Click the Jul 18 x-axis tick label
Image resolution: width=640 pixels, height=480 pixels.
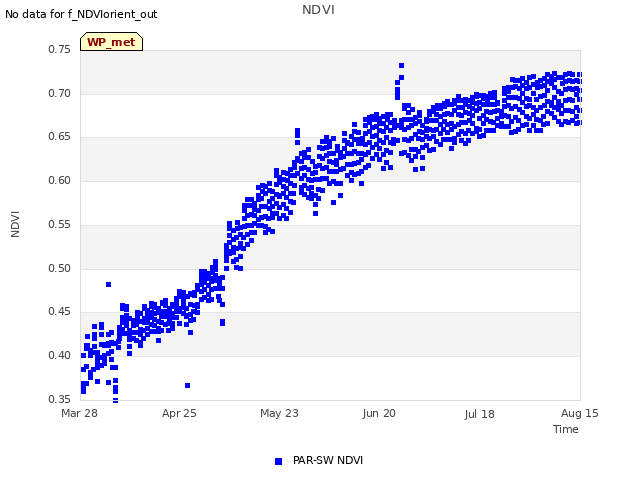(480, 414)
